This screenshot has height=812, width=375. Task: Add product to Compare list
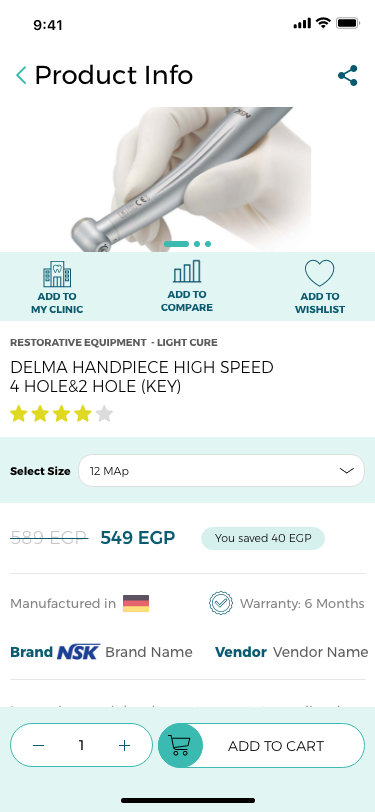[186, 286]
